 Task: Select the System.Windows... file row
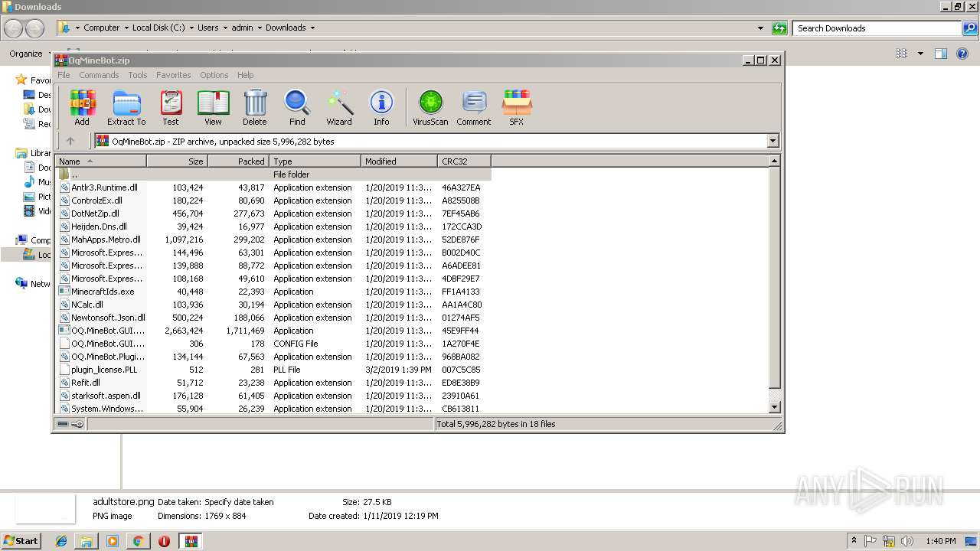(x=273, y=409)
